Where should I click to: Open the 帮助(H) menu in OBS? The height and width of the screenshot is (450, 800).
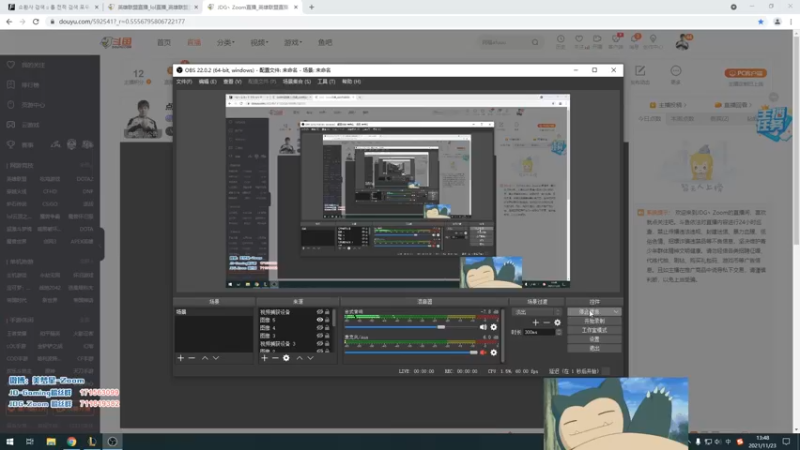[351, 82]
